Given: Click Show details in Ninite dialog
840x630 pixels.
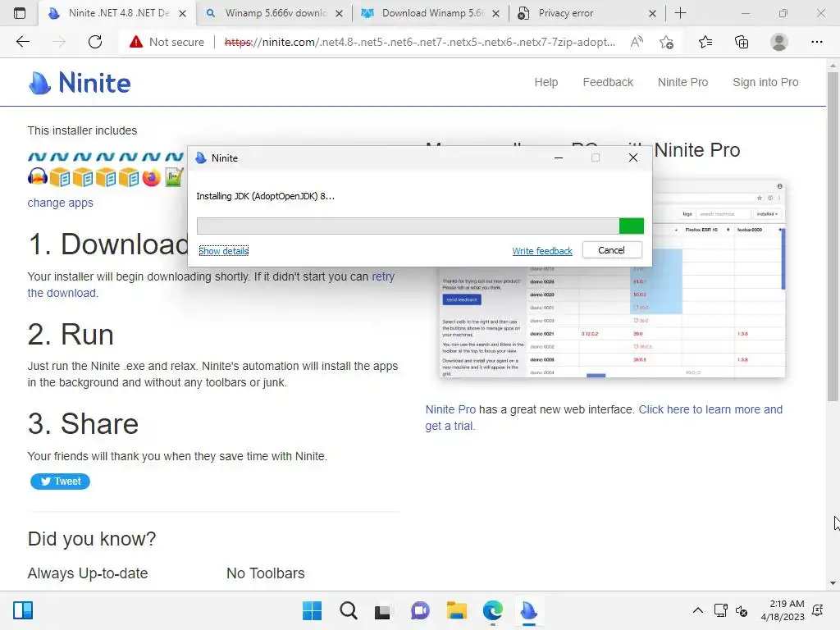Looking at the screenshot, I should pos(223,251).
